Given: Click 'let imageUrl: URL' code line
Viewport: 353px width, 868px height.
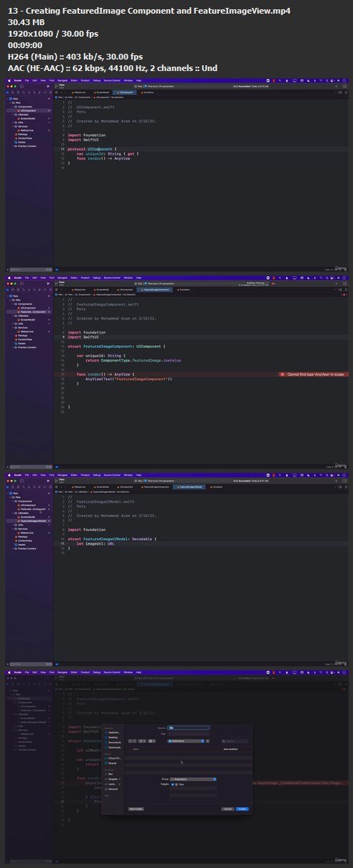Looking at the screenshot, I should point(95,544).
